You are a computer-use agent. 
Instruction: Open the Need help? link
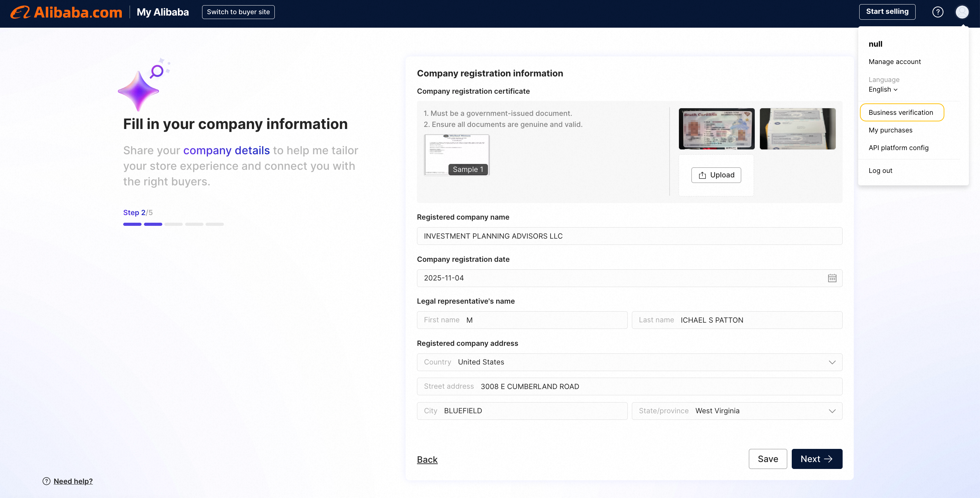(73, 481)
